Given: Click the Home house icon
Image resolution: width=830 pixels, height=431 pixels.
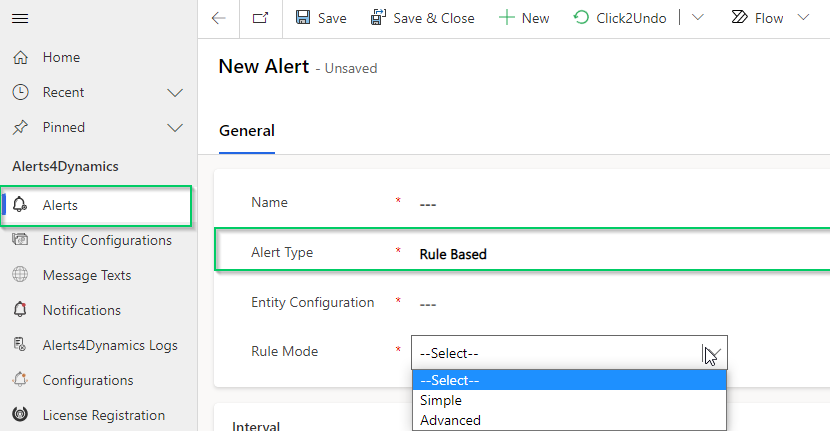Looking at the screenshot, I should pyautogui.click(x=20, y=57).
